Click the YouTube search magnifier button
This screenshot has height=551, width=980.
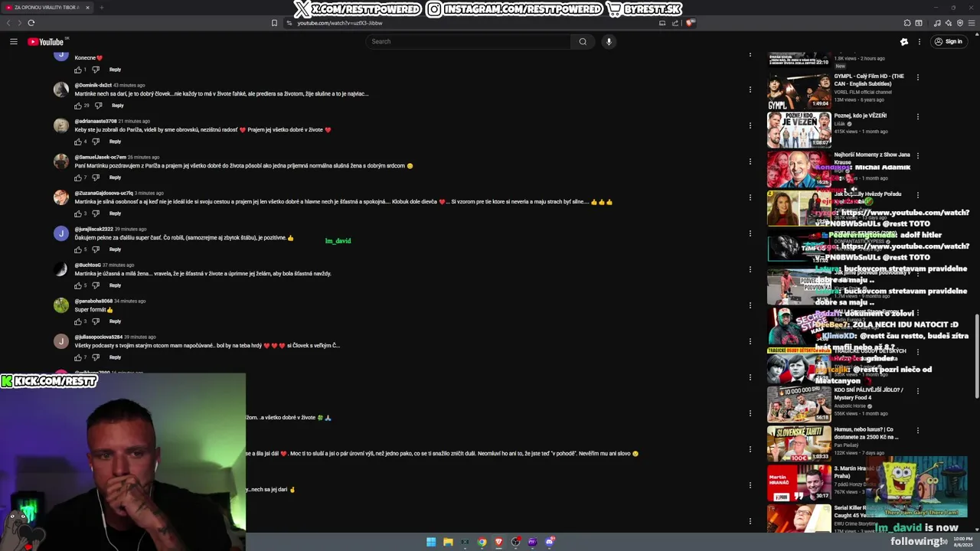(583, 41)
